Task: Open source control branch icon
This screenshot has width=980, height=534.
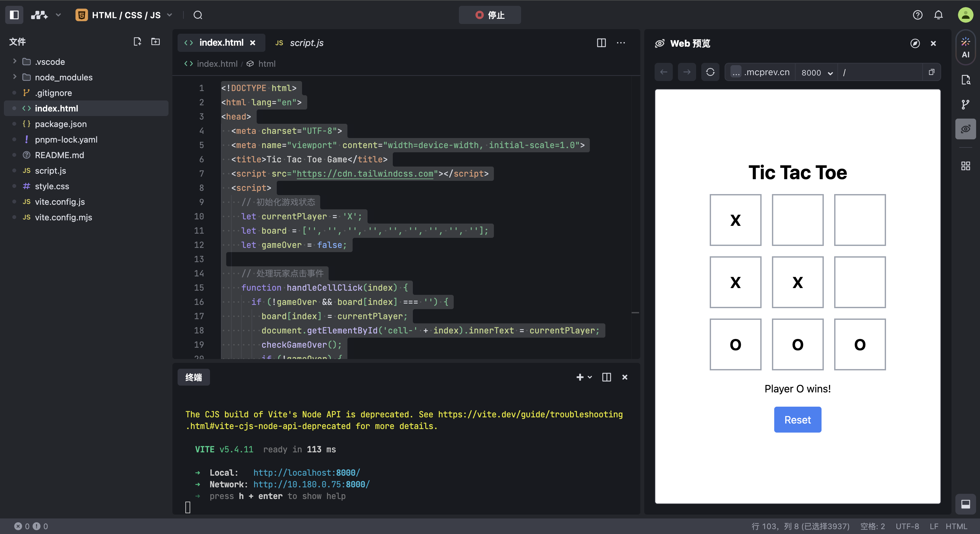Action: tap(965, 104)
